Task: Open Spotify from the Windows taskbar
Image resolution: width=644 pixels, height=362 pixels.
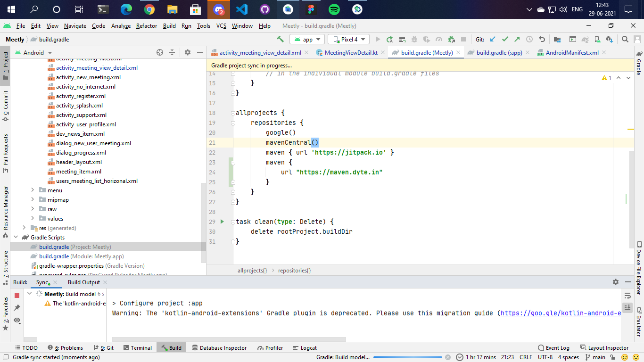Action: pyautogui.click(x=334, y=9)
